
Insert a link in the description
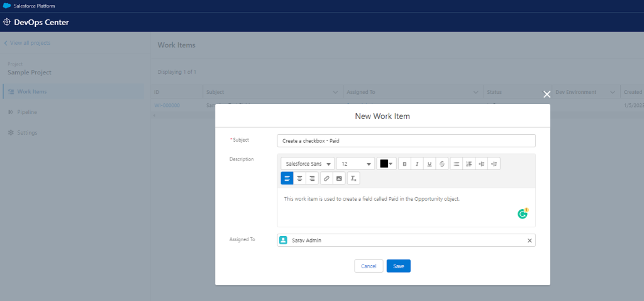pos(326,178)
